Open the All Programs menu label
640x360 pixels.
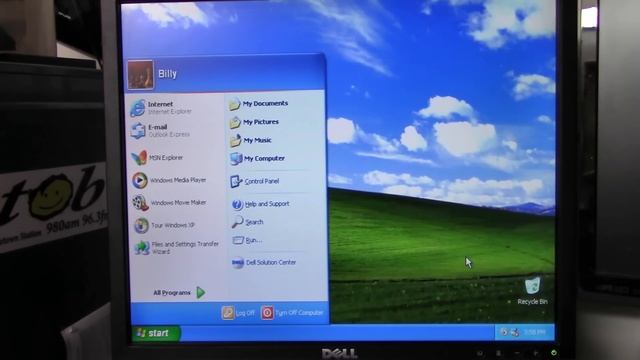pos(172,293)
